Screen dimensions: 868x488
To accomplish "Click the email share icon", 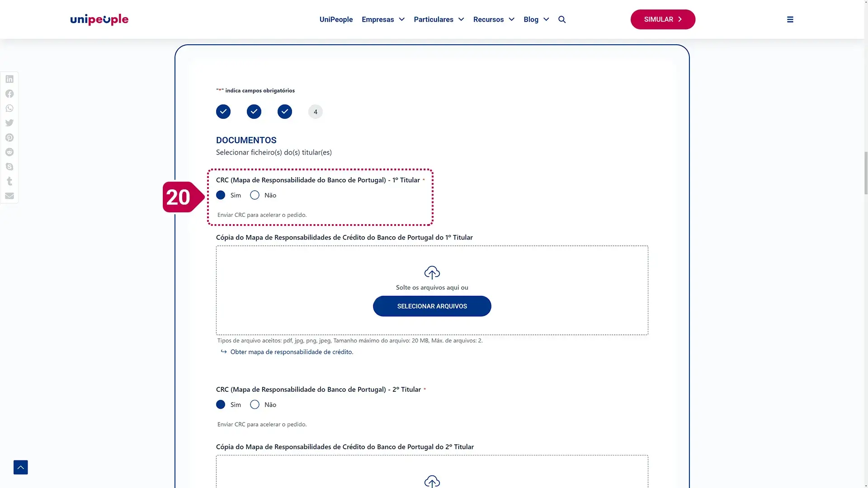I will tap(9, 196).
